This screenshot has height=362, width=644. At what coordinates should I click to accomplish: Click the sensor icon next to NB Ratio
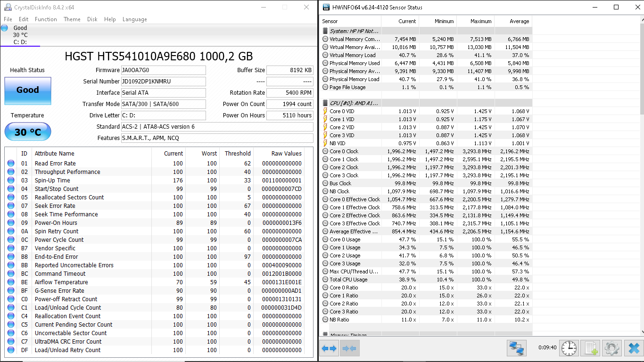(325, 320)
